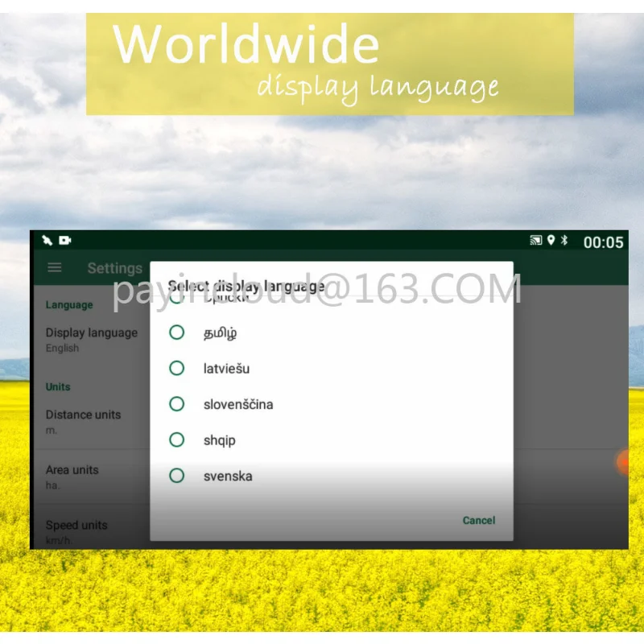Click the GPS satellite status icon
644x644 pixels.
pos(47,240)
